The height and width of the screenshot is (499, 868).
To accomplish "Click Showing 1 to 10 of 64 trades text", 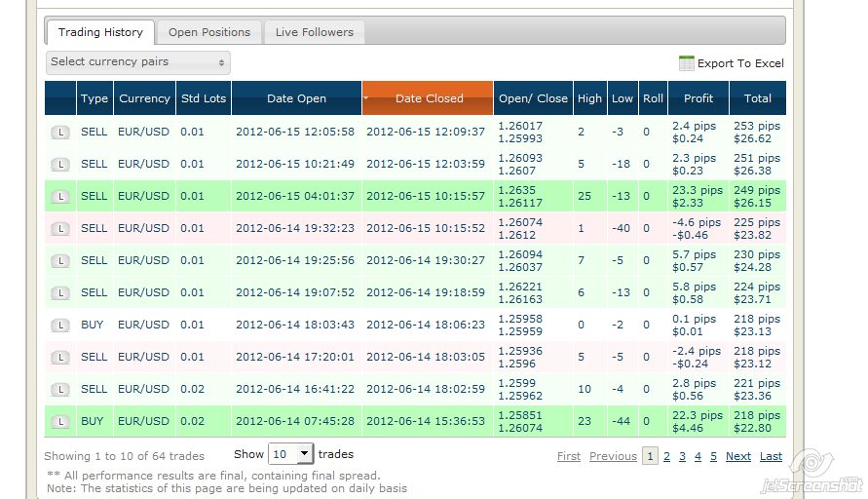I will click(124, 456).
